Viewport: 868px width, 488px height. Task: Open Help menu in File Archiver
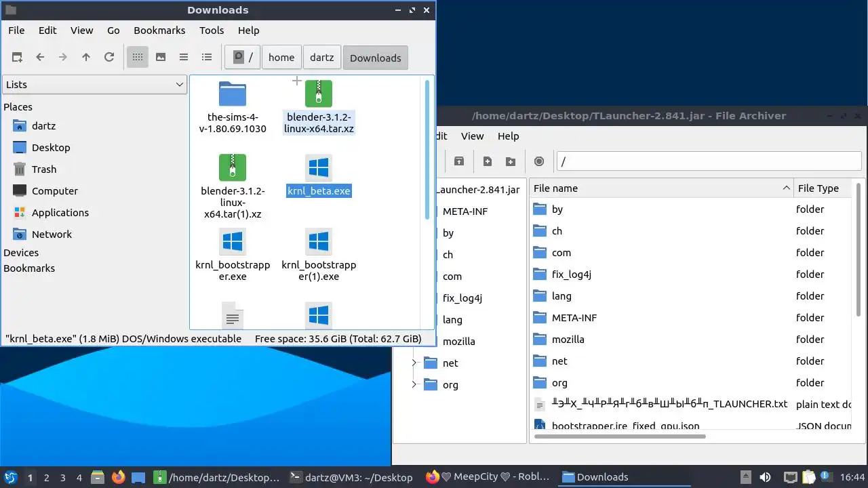click(508, 136)
